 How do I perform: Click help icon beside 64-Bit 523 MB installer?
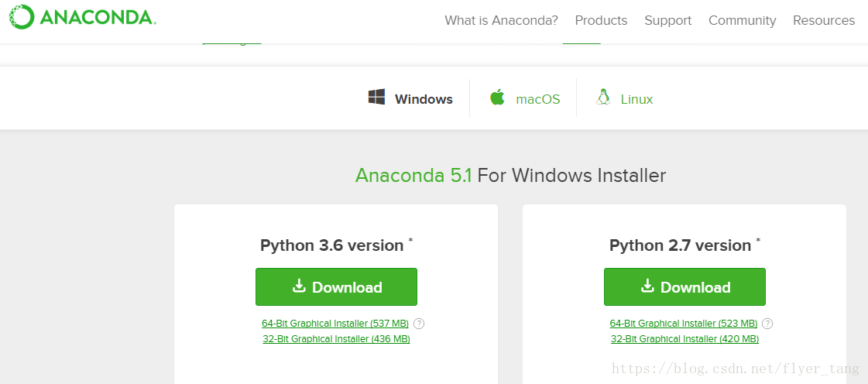(x=767, y=324)
